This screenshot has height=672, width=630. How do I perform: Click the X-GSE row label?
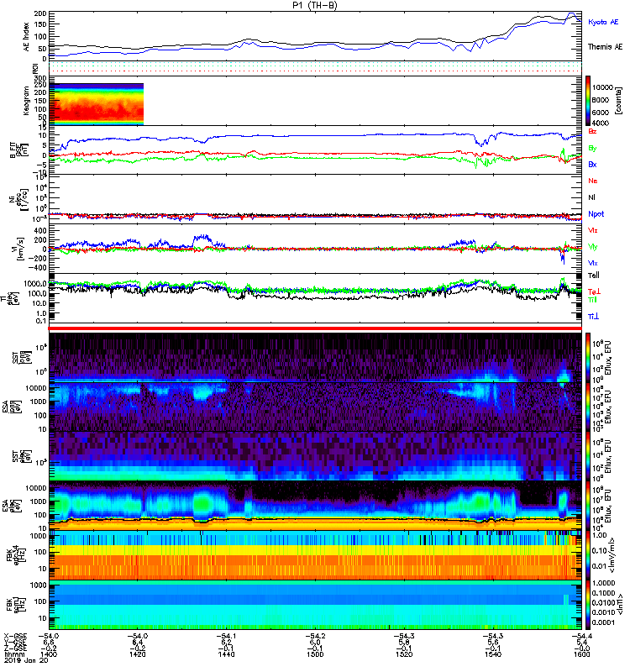[15, 636]
